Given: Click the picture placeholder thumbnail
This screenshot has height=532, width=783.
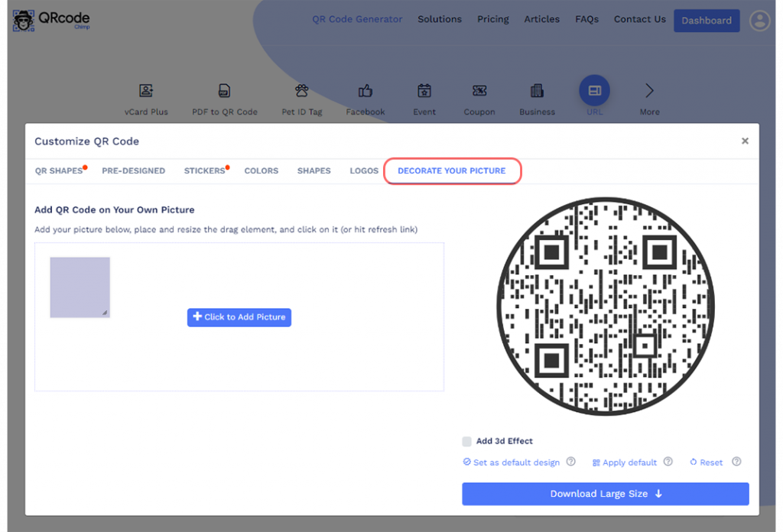Looking at the screenshot, I should 80,287.
